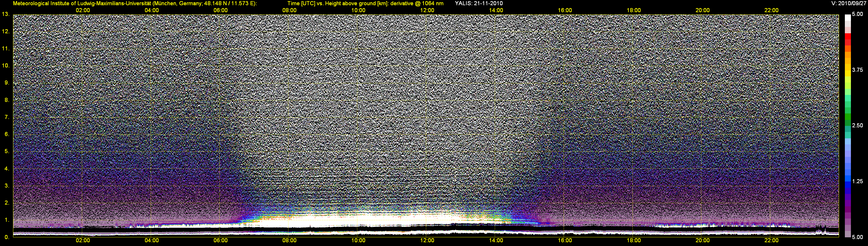Click the 06:00 label on the bottom time axis
The height and width of the screenshot is (246, 868).
tap(220, 240)
